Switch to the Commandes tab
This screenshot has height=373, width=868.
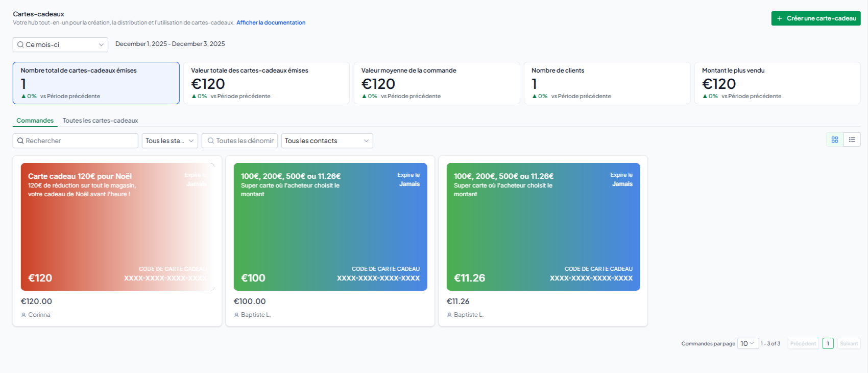tap(35, 121)
